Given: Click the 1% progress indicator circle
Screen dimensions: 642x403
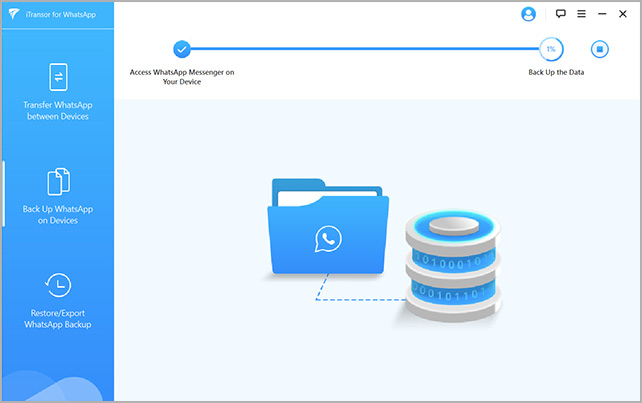Looking at the screenshot, I should click(550, 48).
